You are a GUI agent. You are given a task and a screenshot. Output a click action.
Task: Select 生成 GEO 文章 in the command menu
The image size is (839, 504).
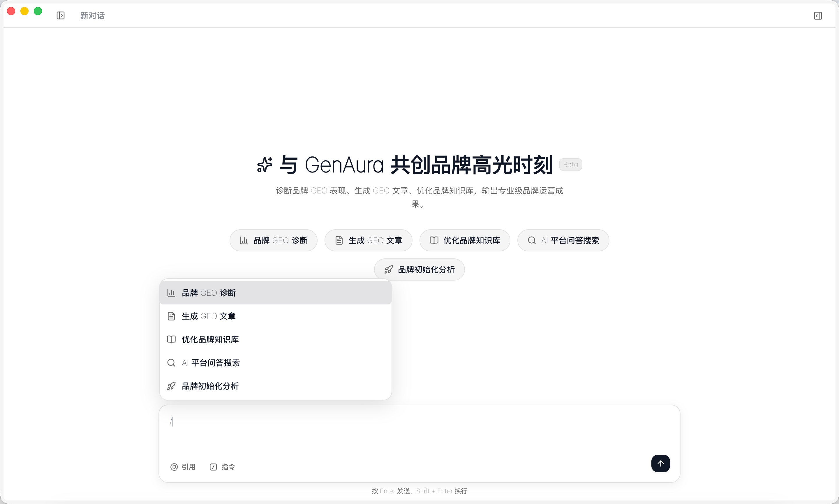tap(275, 316)
